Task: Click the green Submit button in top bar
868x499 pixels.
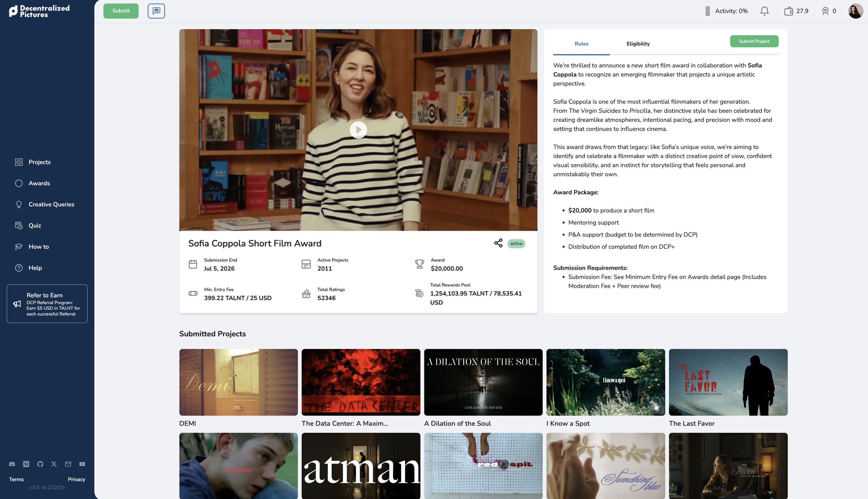Action: click(121, 11)
